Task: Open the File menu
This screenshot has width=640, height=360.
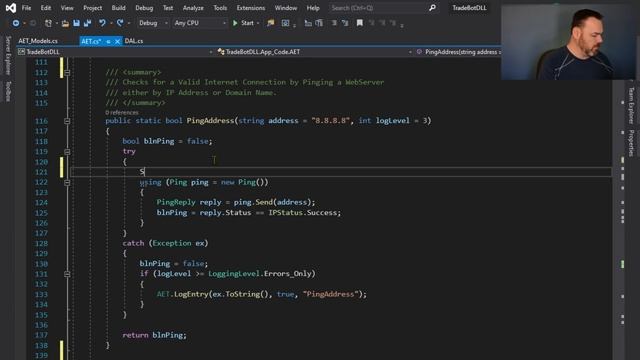Action: click(27, 8)
